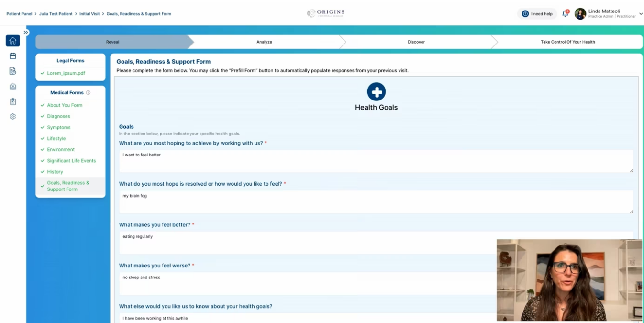Click the I need help button

point(537,14)
